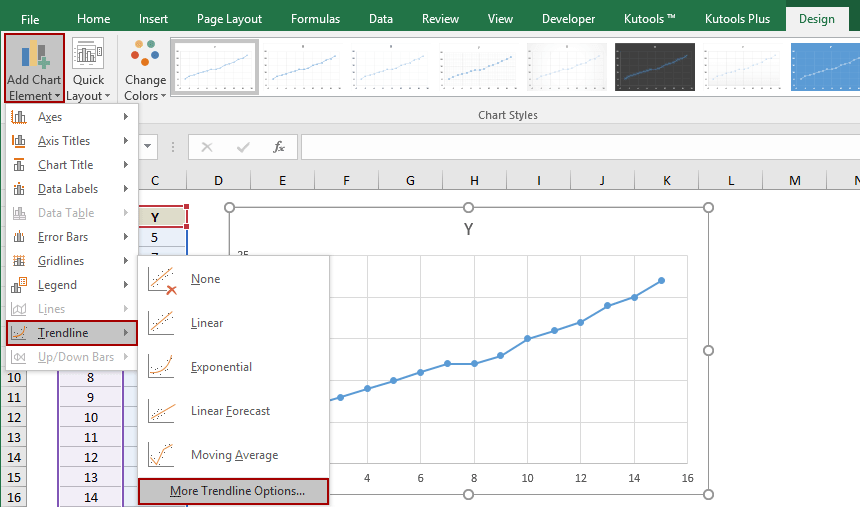This screenshot has width=860, height=507.
Task: Click the Insert Function fx icon
Action: coord(279,147)
